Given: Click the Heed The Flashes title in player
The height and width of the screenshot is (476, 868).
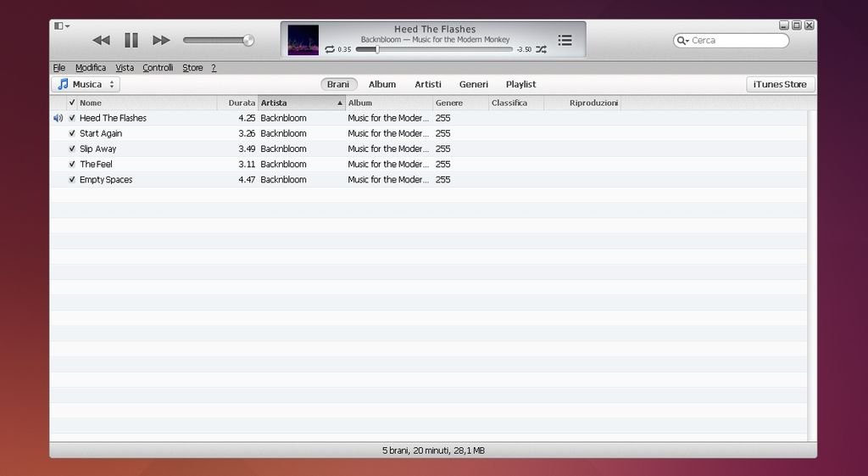Looking at the screenshot, I should click(435, 30).
